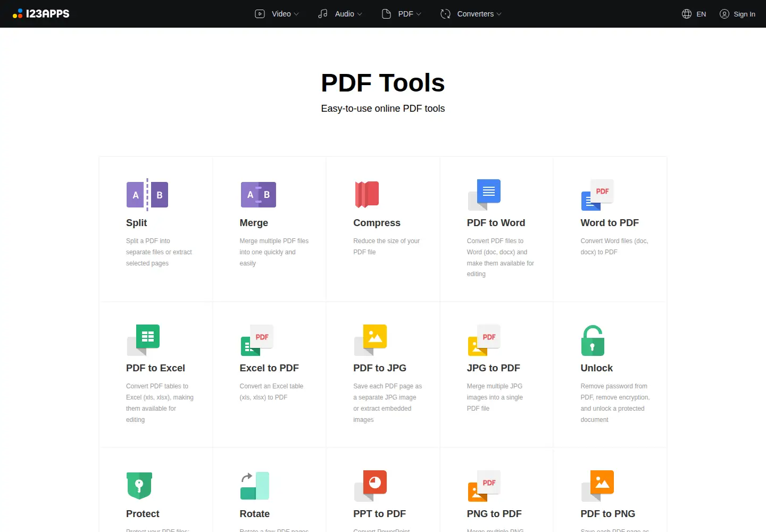Click the Split tool icon
The height and width of the screenshot is (532, 766).
pyautogui.click(x=147, y=195)
